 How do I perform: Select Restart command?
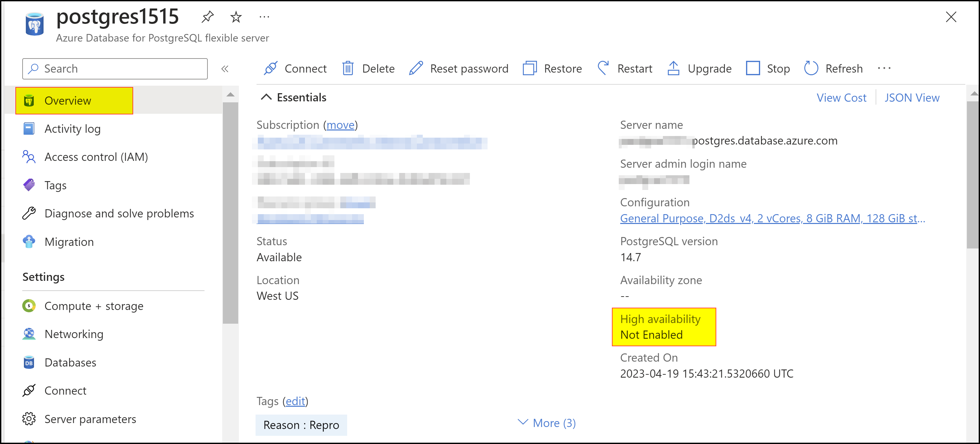(625, 68)
